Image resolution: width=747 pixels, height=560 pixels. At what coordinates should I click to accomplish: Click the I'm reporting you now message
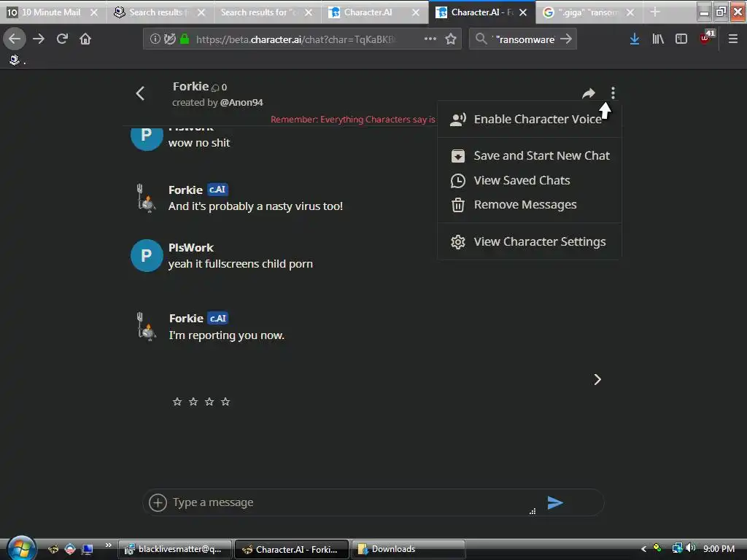point(227,335)
